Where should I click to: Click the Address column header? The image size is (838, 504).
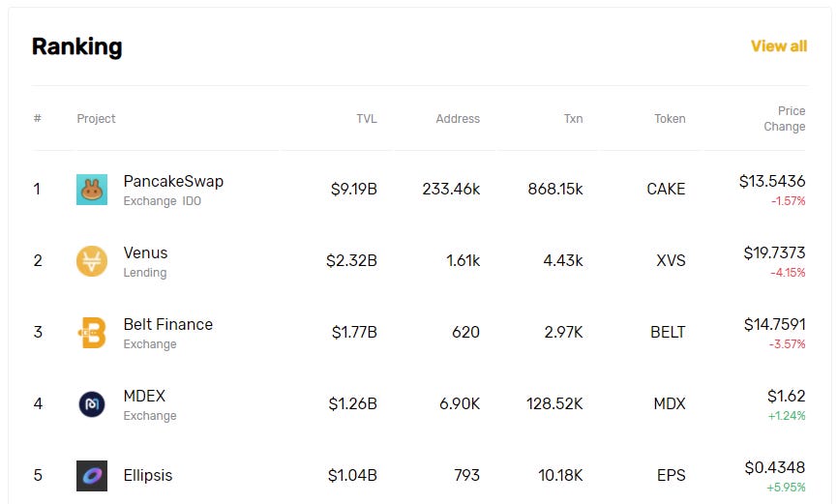tap(458, 119)
